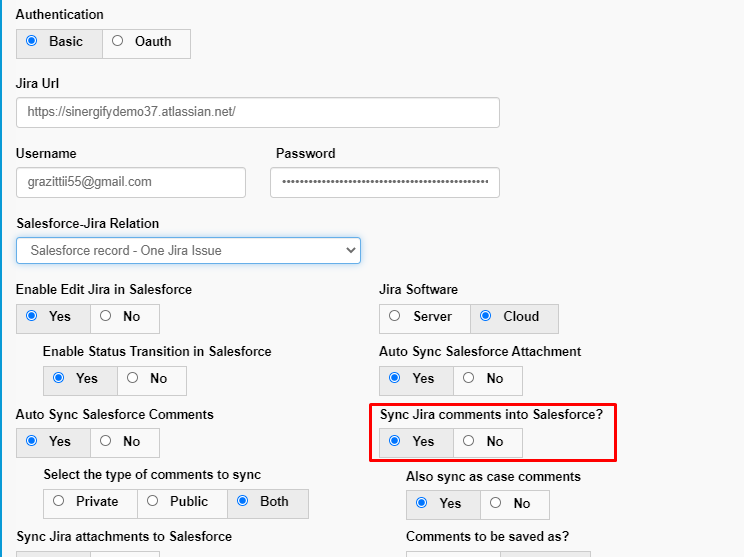Select No for Enable Edit Jira in Salesforce
This screenshot has height=557, width=744.
pyautogui.click(x=106, y=316)
